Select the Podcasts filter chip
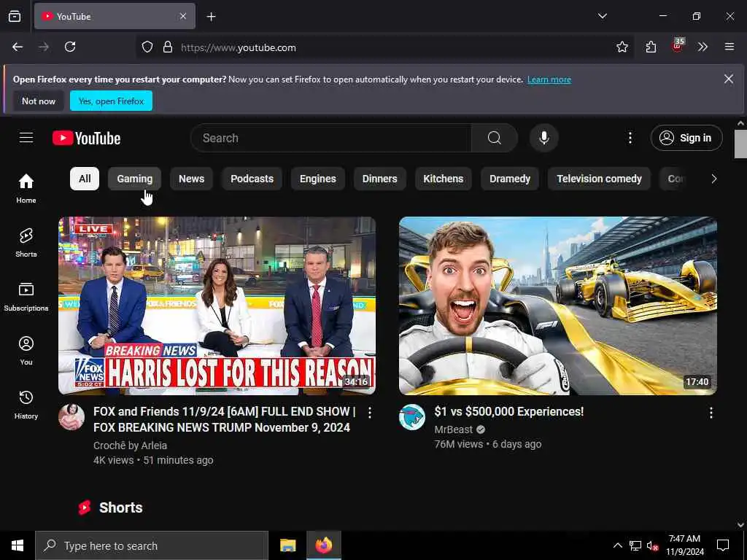Screen dimensions: 747x560 (252, 179)
